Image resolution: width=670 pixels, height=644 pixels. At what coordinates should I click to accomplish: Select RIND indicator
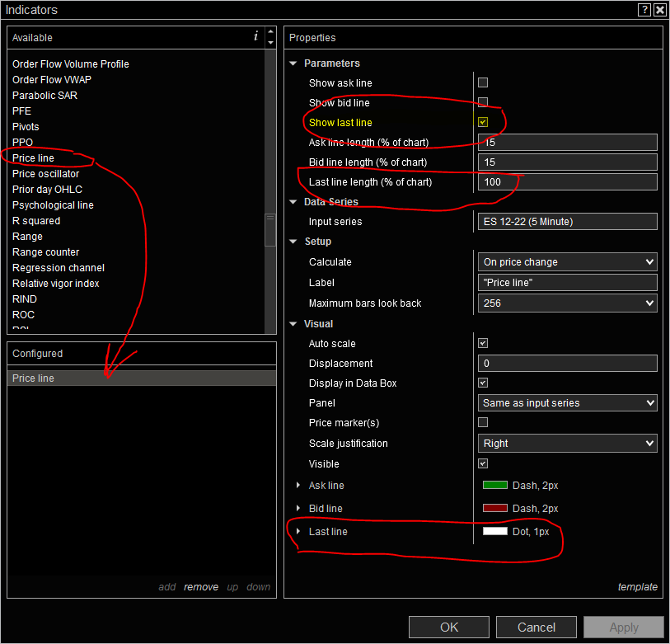click(25, 298)
